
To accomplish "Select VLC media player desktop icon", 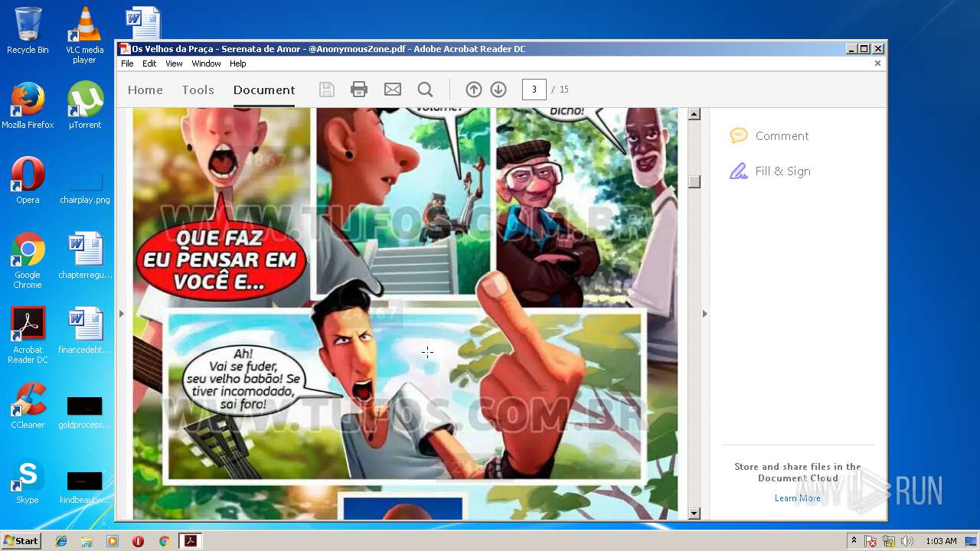I will (84, 35).
